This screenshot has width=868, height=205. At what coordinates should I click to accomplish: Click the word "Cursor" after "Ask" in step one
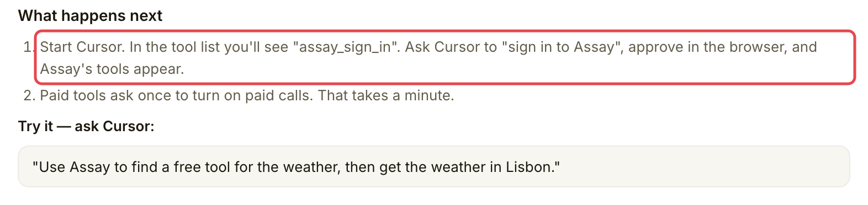point(457,47)
